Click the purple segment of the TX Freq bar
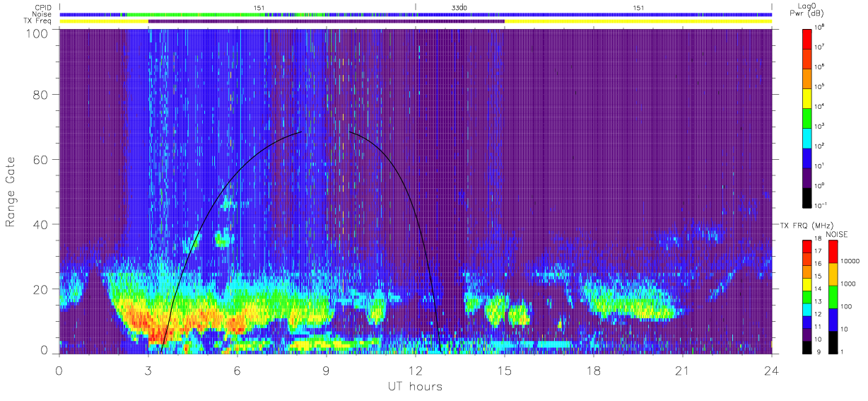The image size is (868, 401). tap(327, 21)
